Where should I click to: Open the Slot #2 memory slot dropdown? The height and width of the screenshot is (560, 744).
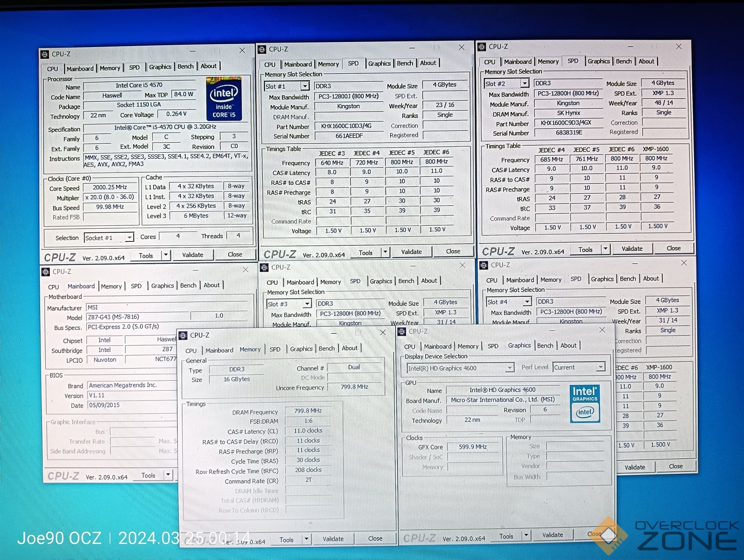tap(525, 84)
